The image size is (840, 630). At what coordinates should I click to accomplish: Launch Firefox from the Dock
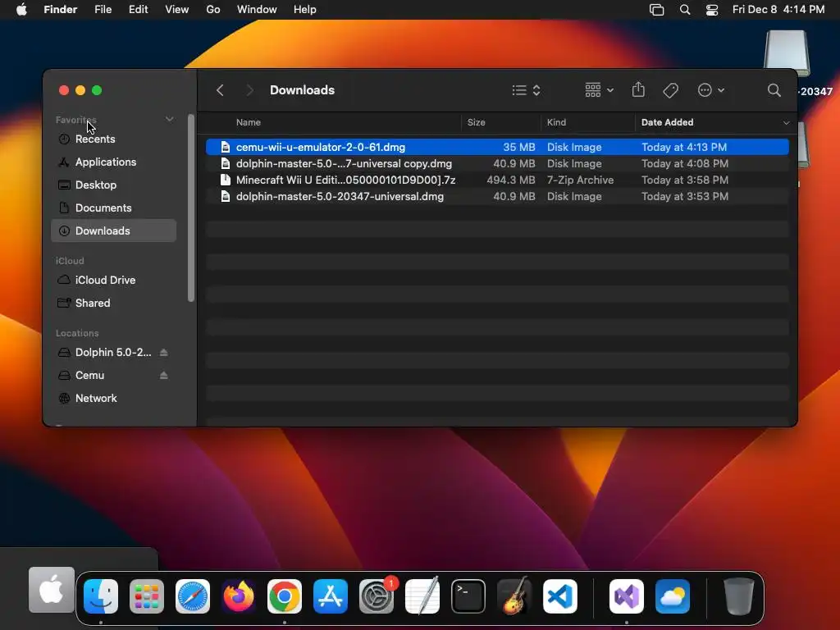click(x=239, y=596)
